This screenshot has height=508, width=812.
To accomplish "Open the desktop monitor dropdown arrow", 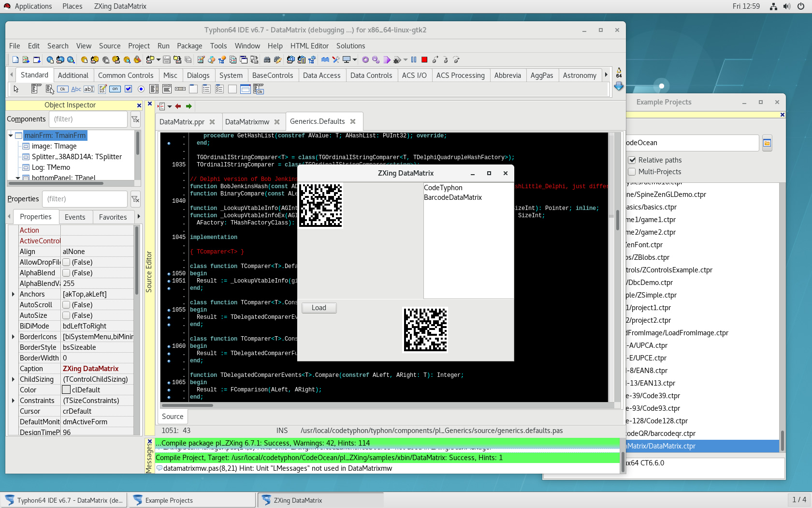I will pos(355,60).
